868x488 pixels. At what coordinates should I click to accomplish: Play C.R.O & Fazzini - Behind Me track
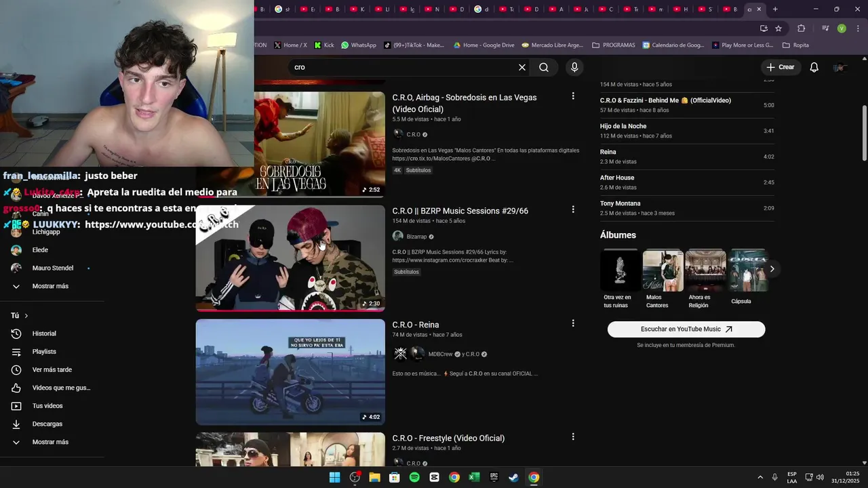click(x=686, y=105)
